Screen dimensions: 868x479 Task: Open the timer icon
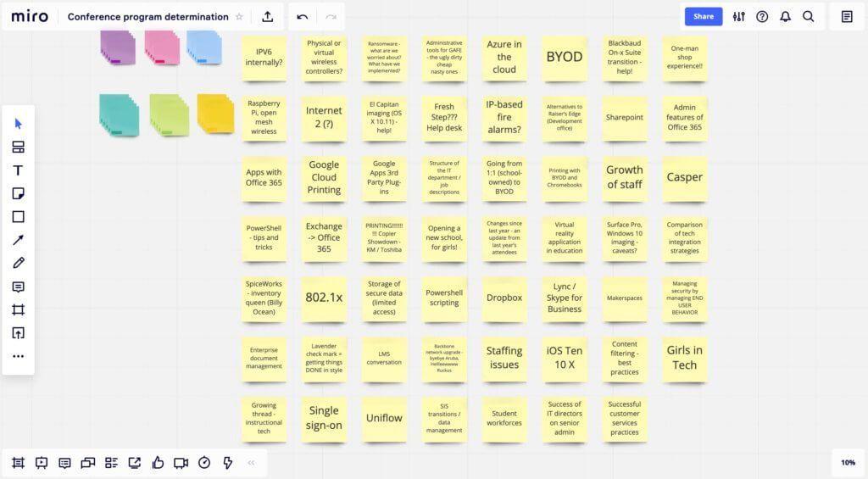[x=204, y=463]
